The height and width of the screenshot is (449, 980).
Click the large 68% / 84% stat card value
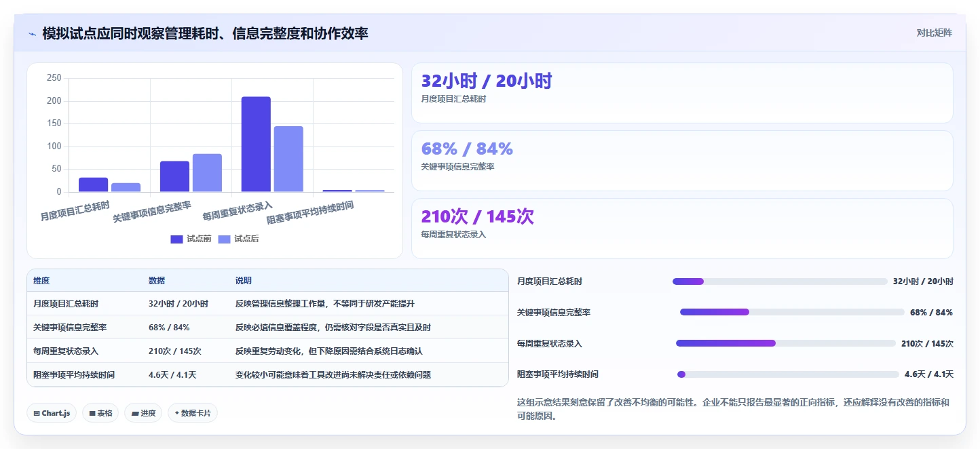pos(467,149)
